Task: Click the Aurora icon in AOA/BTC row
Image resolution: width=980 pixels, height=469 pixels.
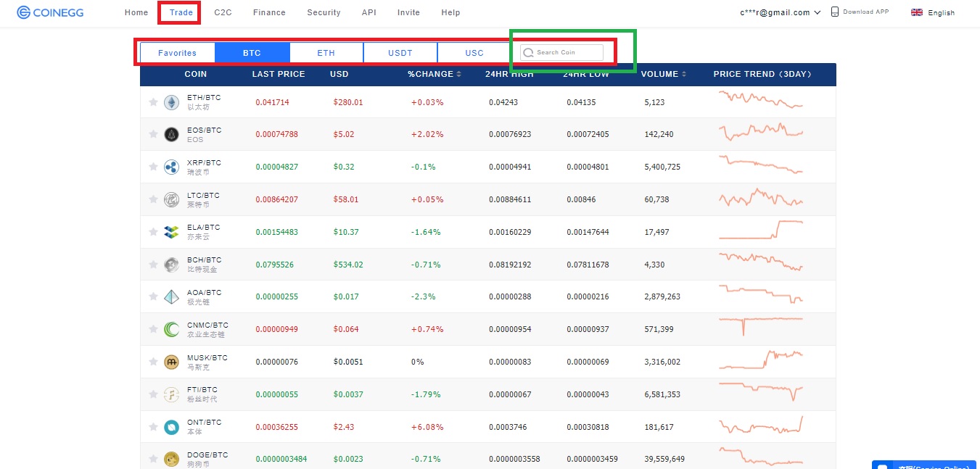Action: [x=171, y=297]
